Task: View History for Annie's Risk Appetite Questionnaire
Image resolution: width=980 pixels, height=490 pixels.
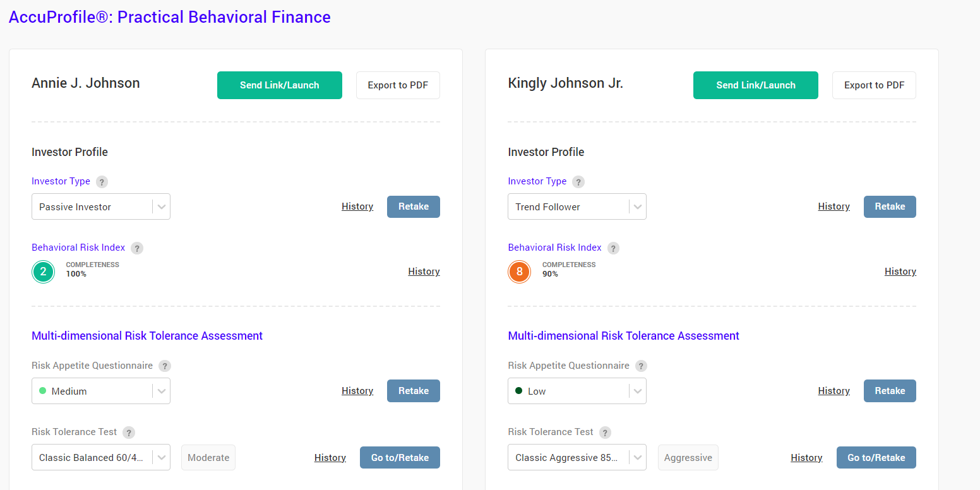Action: pos(357,391)
